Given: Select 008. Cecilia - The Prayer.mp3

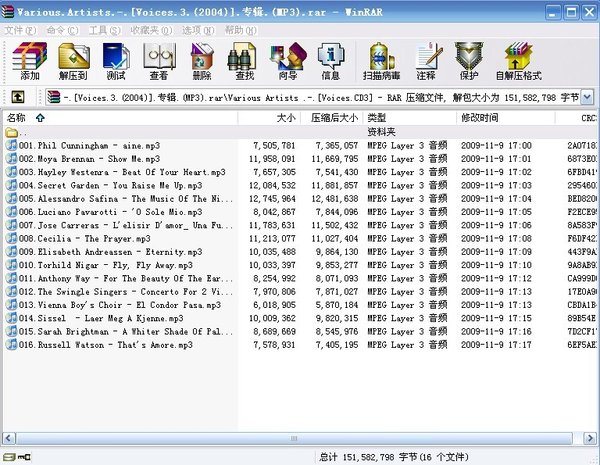Looking at the screenshot, I should click(x=300, y=238).
